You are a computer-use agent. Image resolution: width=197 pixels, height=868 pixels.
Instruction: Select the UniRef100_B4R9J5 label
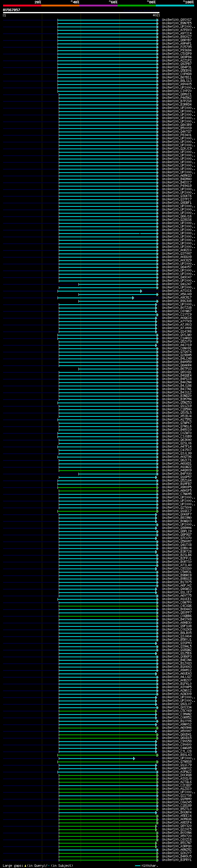pyautogui.click(x=177, y=856)
